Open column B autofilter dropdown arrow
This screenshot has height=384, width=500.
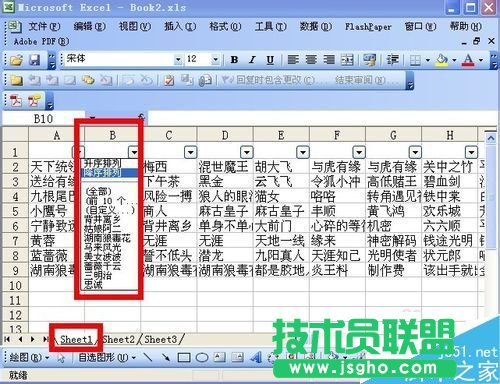click(134, 152)
